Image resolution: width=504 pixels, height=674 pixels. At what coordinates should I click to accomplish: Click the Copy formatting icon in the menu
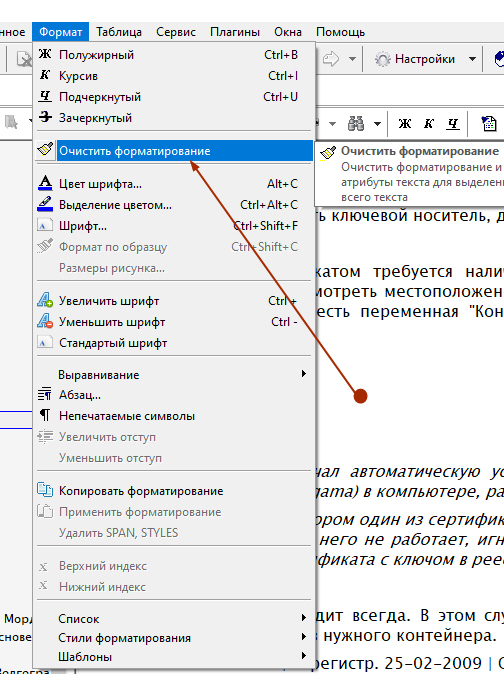(x=45, y=490)
